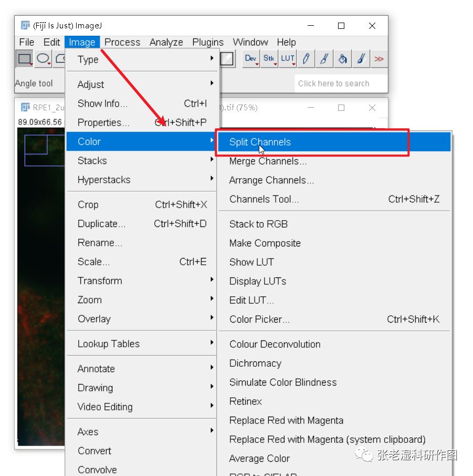Open Channels Tool...
This screenshot has height=476, width=473.
point(334,199)
